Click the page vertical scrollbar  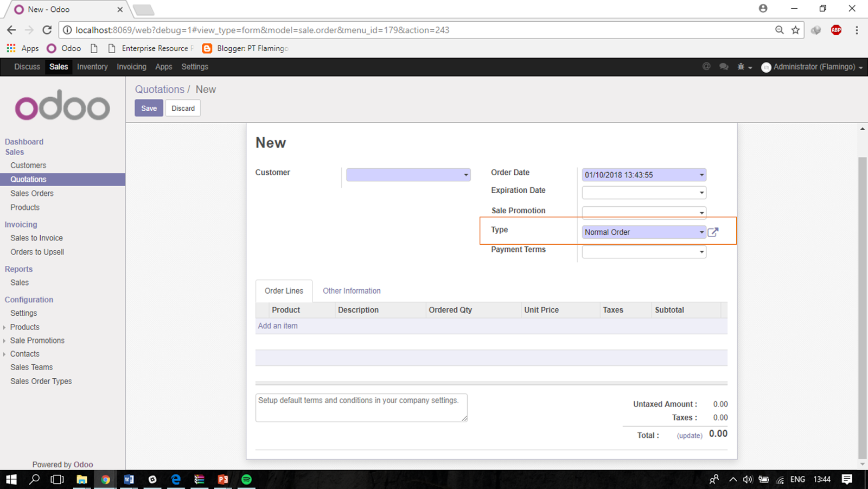[x=863, y=307]
